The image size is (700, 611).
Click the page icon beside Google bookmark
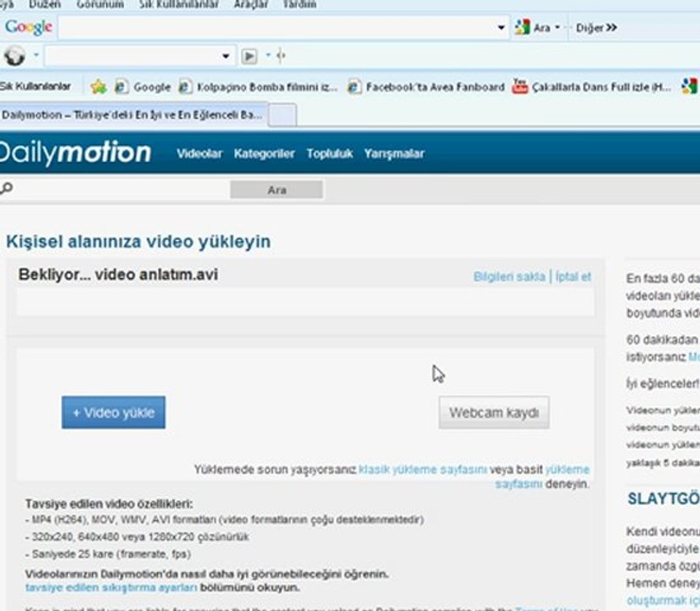pos(121,87)
